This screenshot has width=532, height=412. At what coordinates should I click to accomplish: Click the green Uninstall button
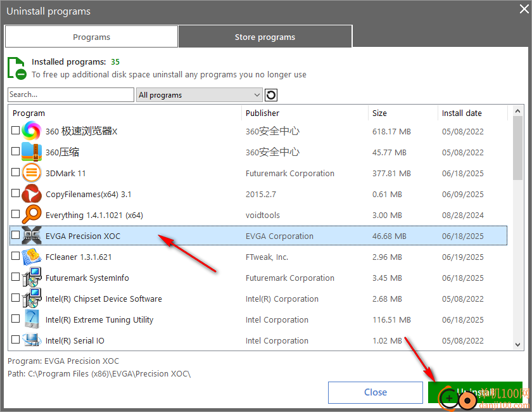coord(475,392)
